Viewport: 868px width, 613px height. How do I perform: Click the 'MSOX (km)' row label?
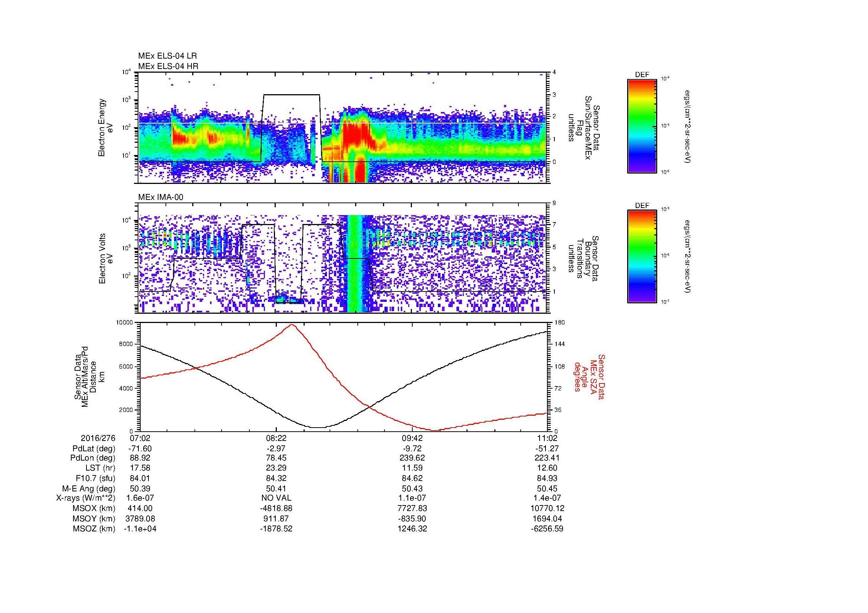(94, 508)
